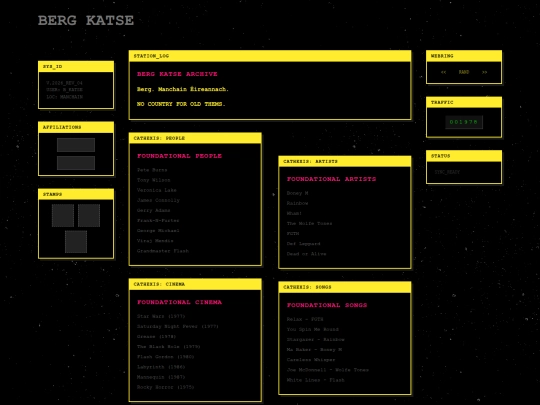The width and height of the screenshot is (540, 405).
Task: Select "Flash Gordon (1980)" entry
Action: click(165, 357)
